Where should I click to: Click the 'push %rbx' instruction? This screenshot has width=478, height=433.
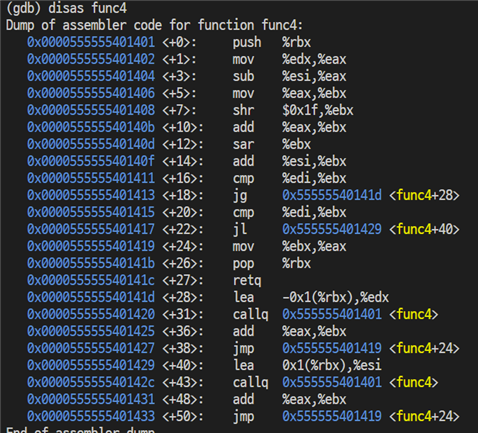[x=272, y=42]
